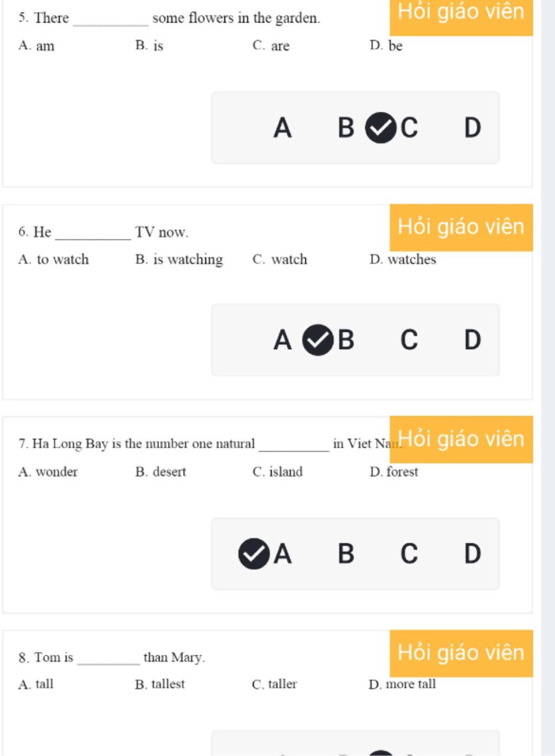
Task: Click 'Hỏi giáo viên' button for question 7
Action: (461, 440)
